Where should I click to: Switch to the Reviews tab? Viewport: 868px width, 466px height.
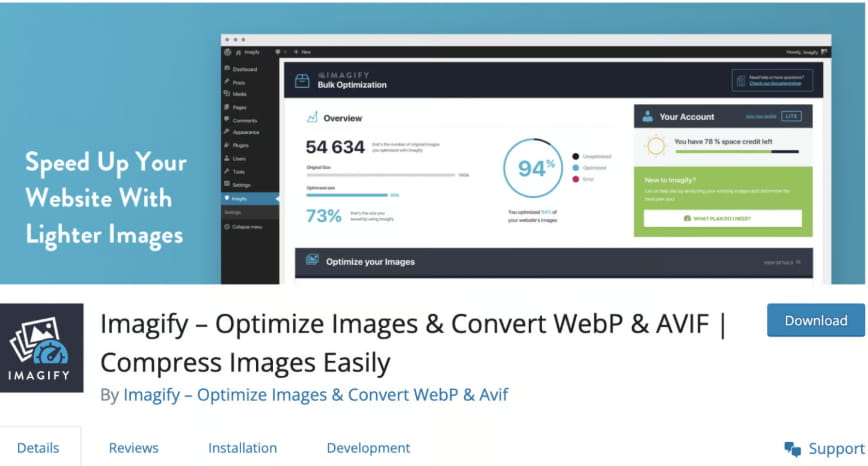133,448
